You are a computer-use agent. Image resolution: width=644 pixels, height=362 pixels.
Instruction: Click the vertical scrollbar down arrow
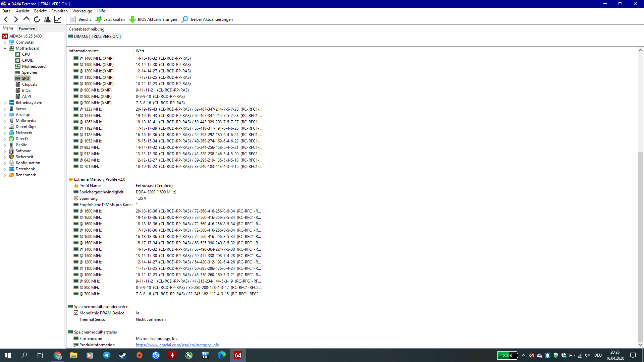640,345
